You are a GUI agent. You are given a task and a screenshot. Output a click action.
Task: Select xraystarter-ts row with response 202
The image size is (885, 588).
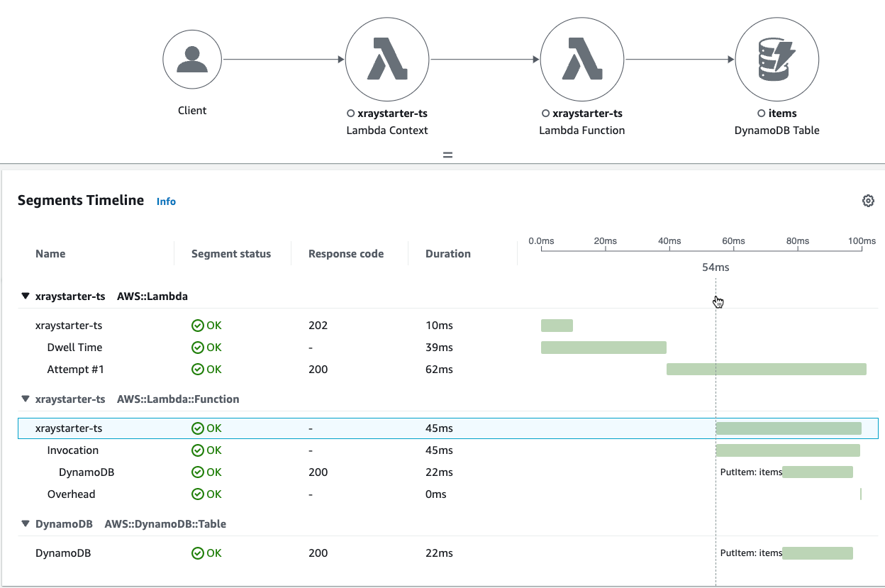coord(447,326)
